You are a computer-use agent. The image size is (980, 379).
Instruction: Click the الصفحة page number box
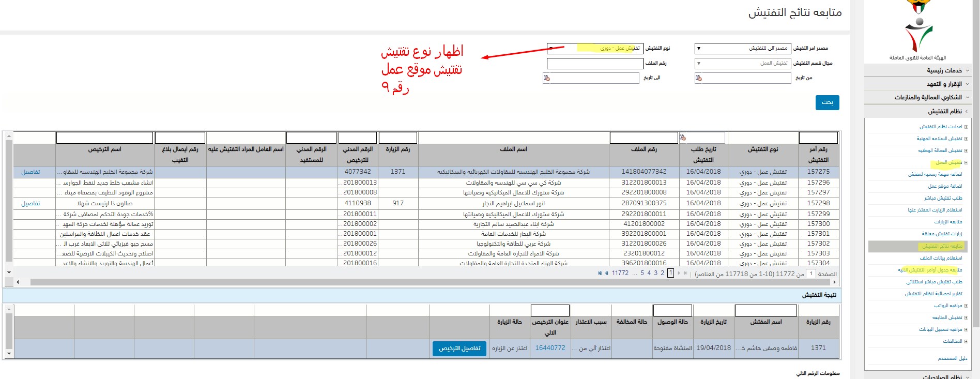coord(811,274)
